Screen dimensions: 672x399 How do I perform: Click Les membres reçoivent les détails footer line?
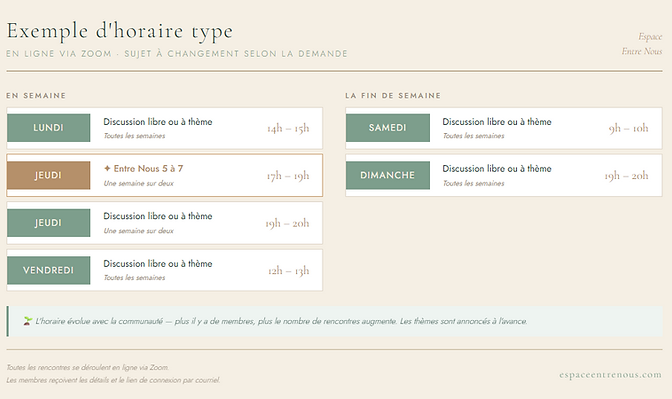(113, 380)
